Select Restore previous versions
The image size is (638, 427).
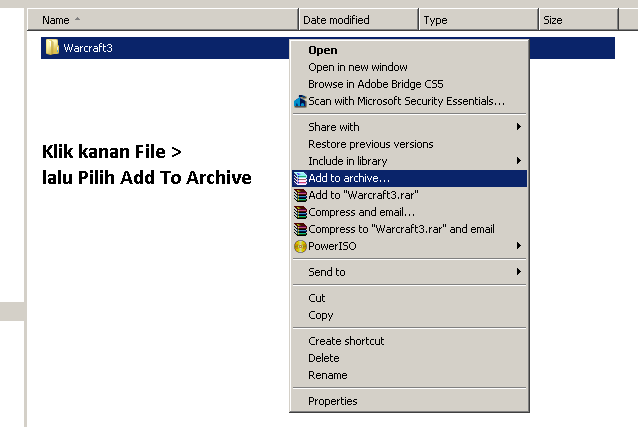pyautogui.click(x=409, y=144)
